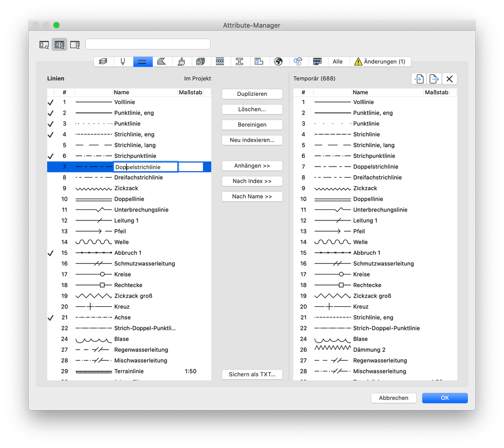
Task: Select Strichlinie, eng in temporary list
Action: click(x=375, y=317)
